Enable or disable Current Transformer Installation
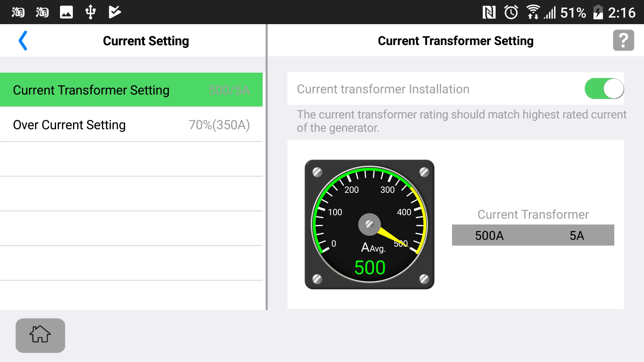 (x=604, y=89)
